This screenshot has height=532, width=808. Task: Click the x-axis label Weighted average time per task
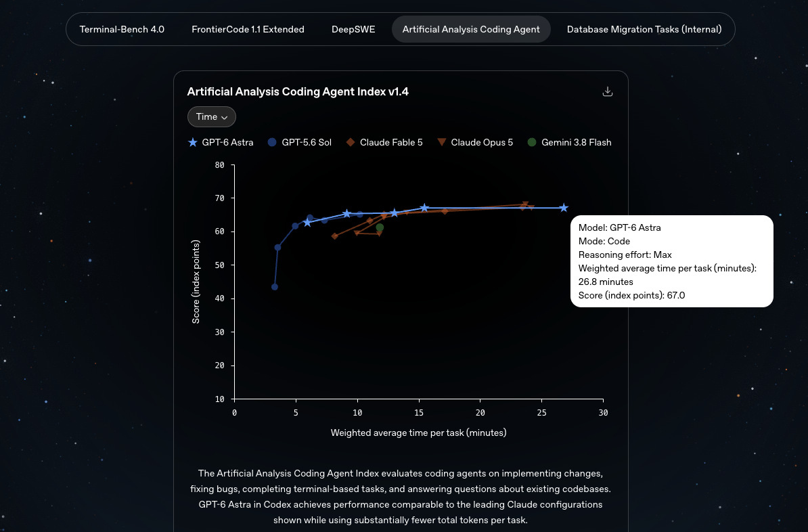click(x=418, y=433)
